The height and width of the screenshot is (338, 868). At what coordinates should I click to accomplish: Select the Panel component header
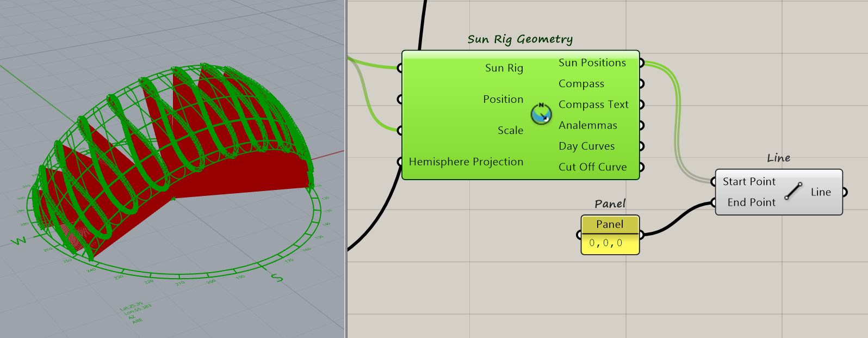[610, 224]
